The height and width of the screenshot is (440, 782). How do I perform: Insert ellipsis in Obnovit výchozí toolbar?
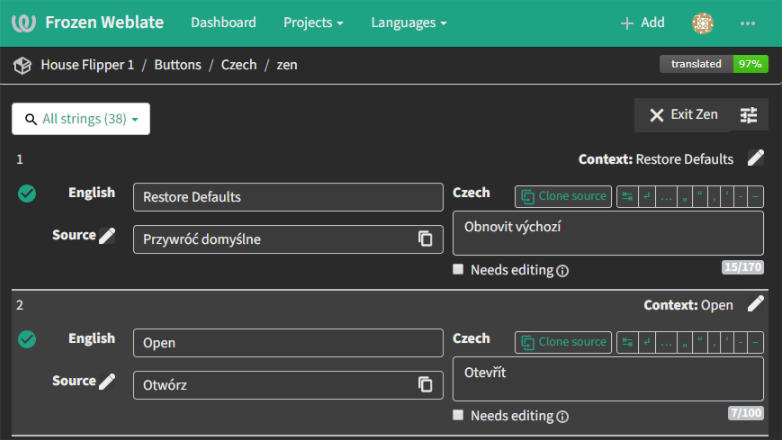tap(666, 197)
